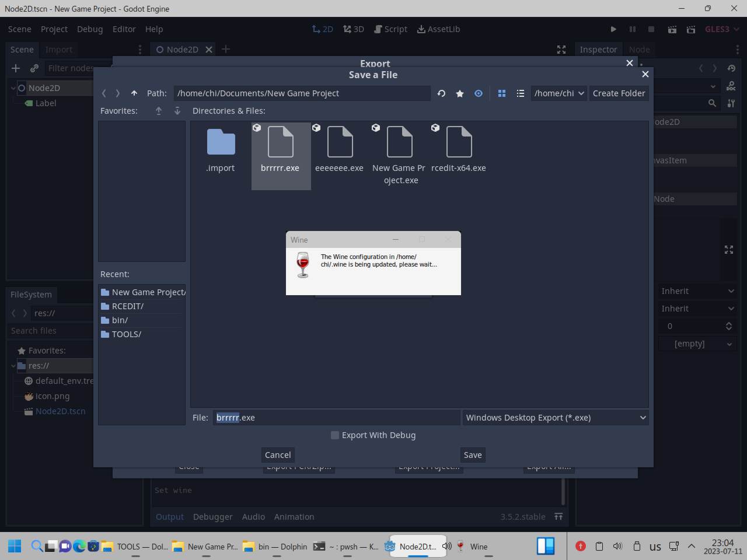Switch file view to list mode
This screenshot has height=560, width=747.
pos(521,93)
